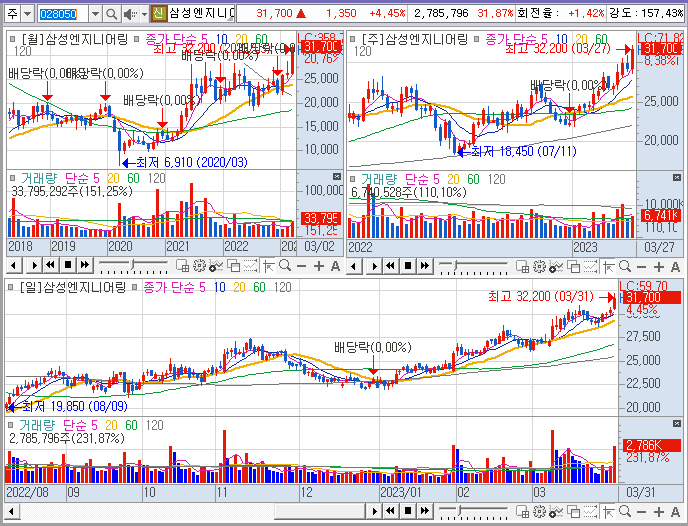The image size is (688, 526).
Task: Click magnifier zoom icon in monthly chart toolbar
Action: point(285,266)
